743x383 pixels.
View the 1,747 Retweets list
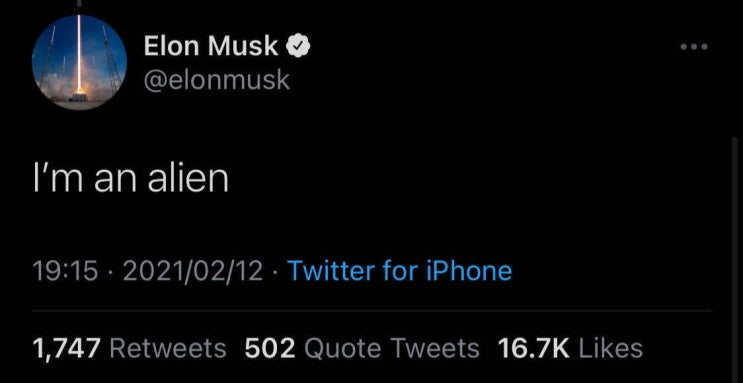129,348
